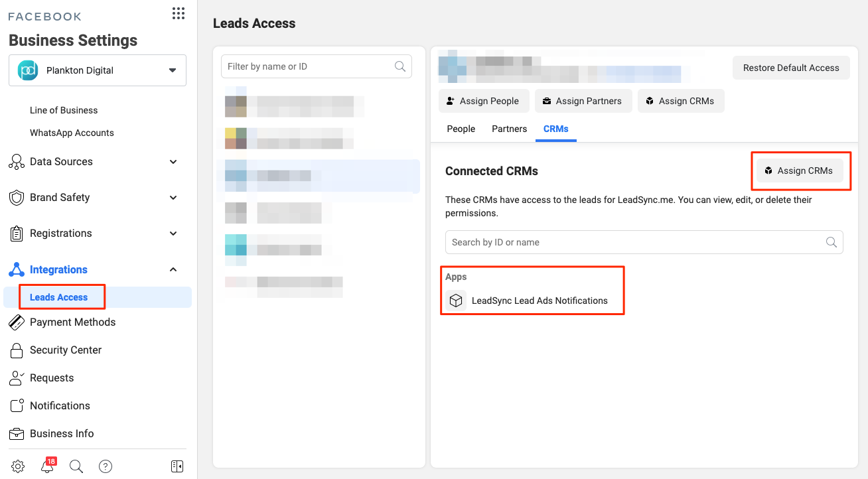Click Assign CRMs in Connected CRMs section

tap(799, 171)
